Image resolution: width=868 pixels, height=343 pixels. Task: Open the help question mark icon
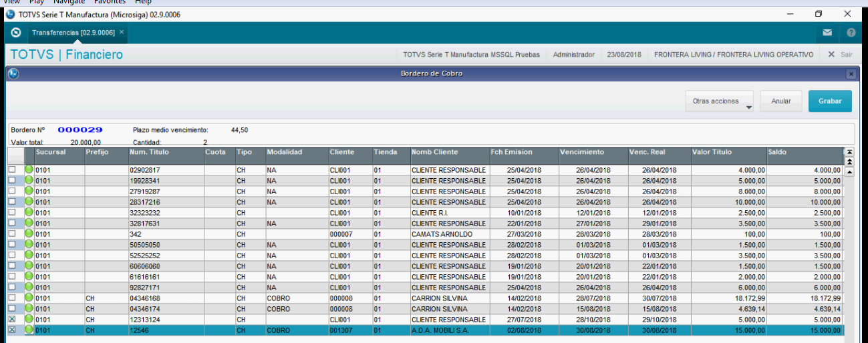pos(851,32)
